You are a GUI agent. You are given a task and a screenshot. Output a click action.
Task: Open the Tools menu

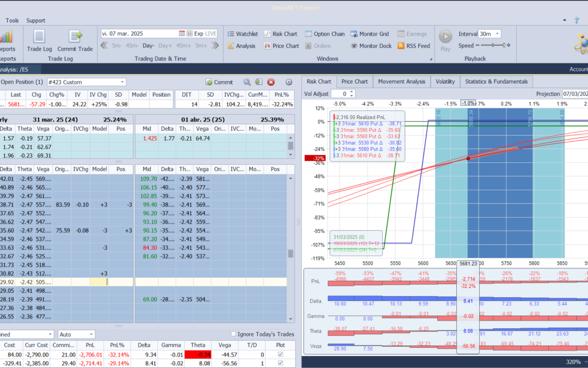tap(12, 20)
